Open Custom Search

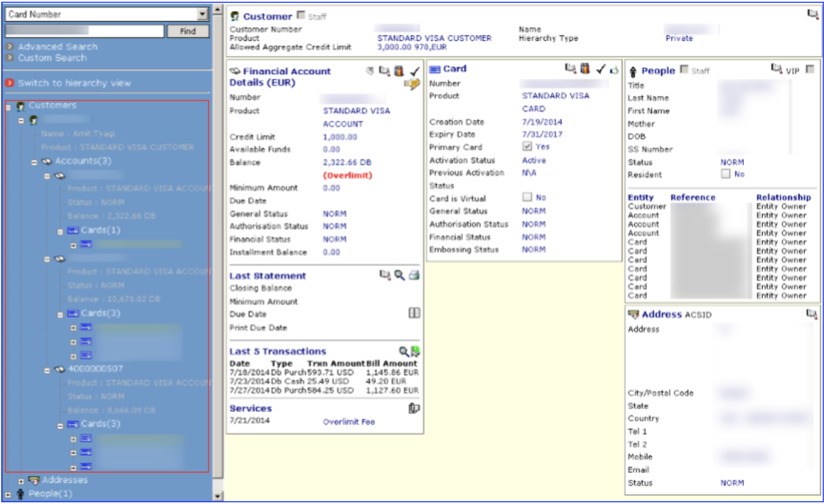pos(52,58)
